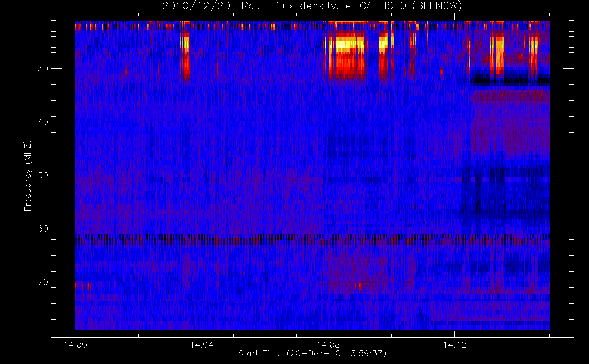Image resolution: width=589 pixels, height=364 pixels.
Task: Click the frequency tick label '50'
Action: (x=43, y=175)
